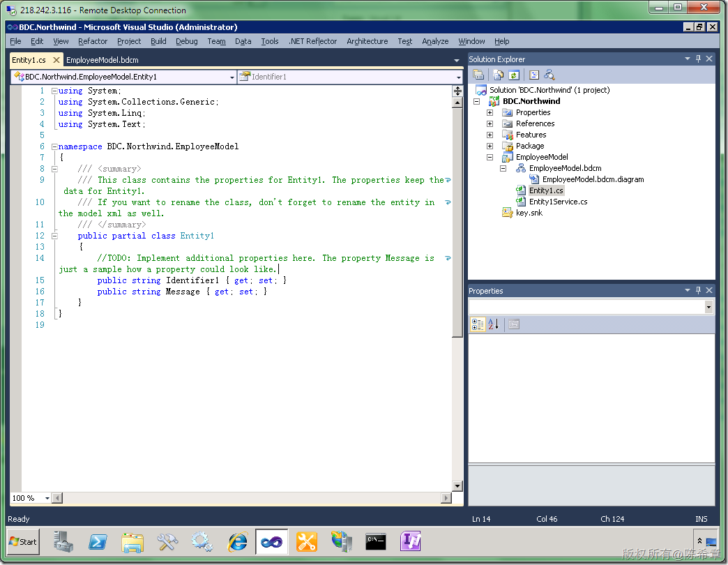
Task: Open the Analyze menu
Action: (435, 41)
